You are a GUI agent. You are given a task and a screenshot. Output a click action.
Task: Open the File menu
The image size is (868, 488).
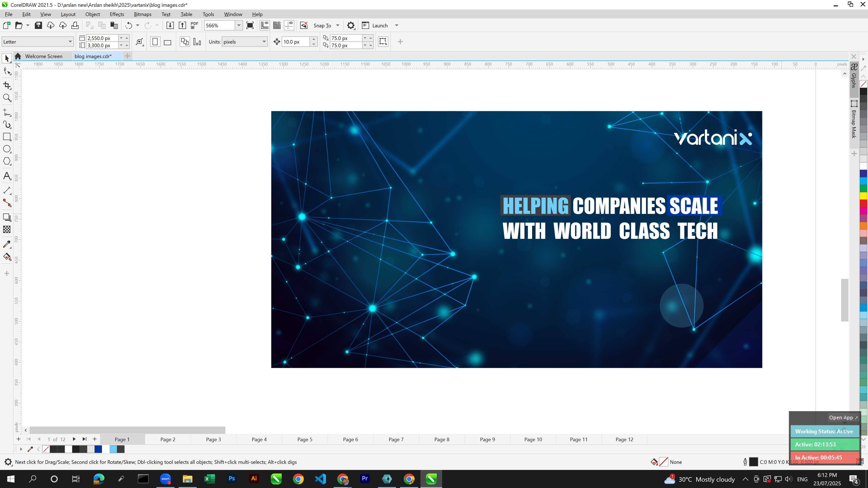[9, 14]
